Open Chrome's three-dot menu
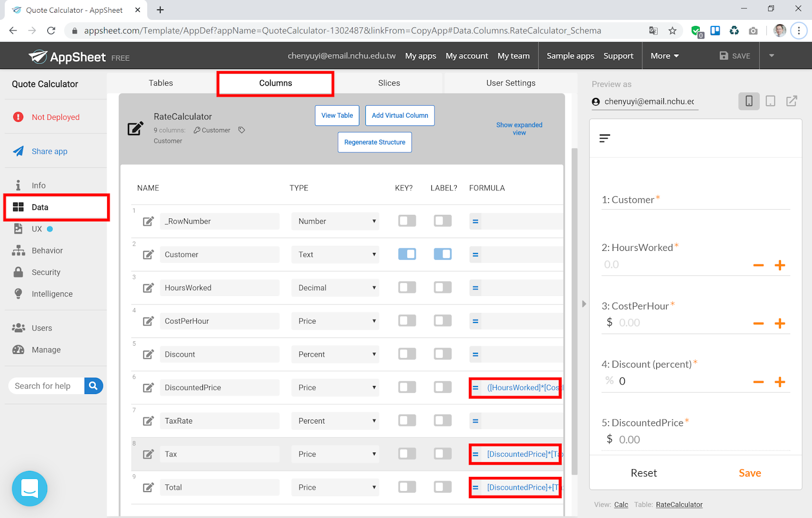This screenshot has width=812, height=518. tap(799, 30)
